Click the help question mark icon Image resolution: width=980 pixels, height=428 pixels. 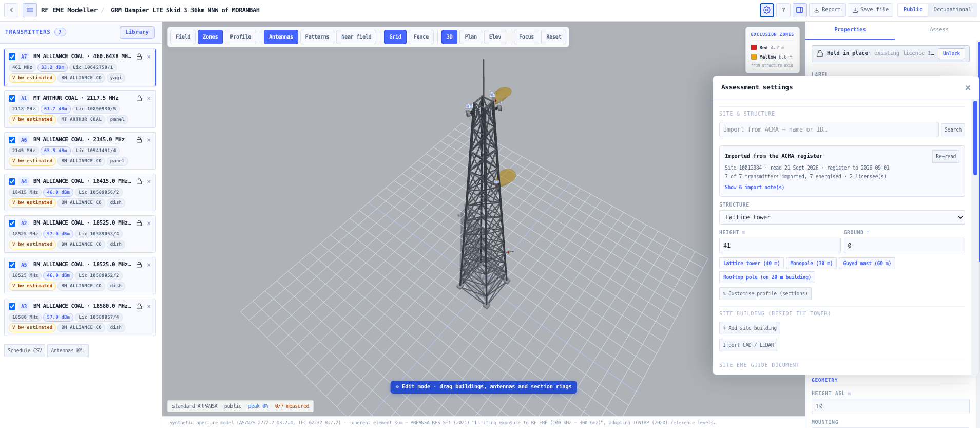click(x=783, y=10)
